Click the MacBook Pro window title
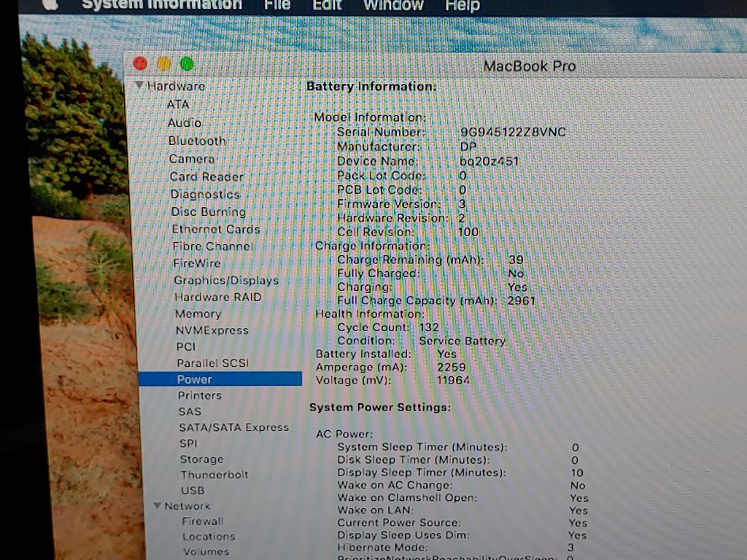 point(530,66)
